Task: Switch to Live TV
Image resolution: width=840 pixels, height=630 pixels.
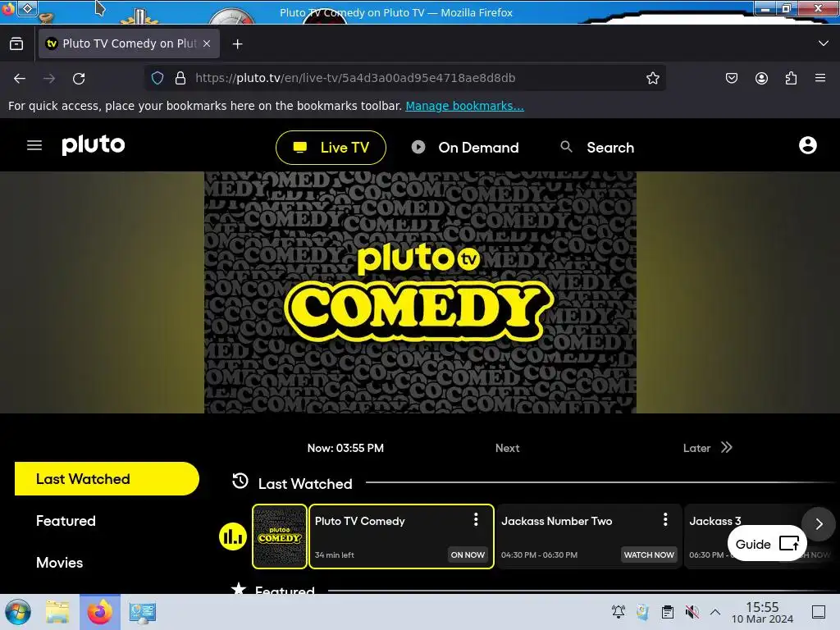Action: click(331, 148)
